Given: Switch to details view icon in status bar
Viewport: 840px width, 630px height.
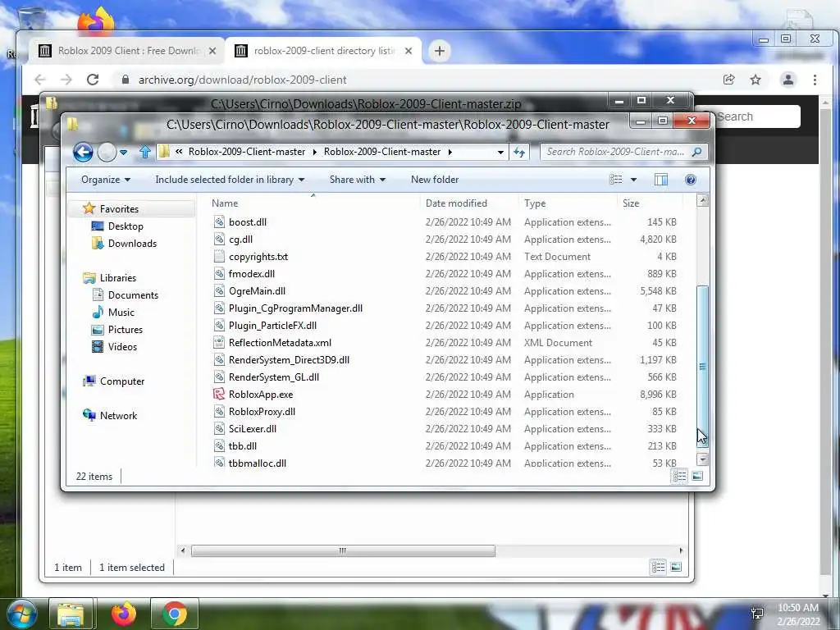Looking at the screenshot, I should tap(680, 476).
